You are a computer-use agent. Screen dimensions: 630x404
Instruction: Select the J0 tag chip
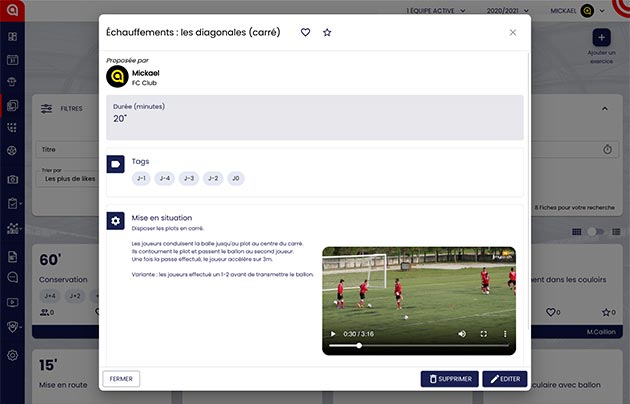[x=235, y=178]
